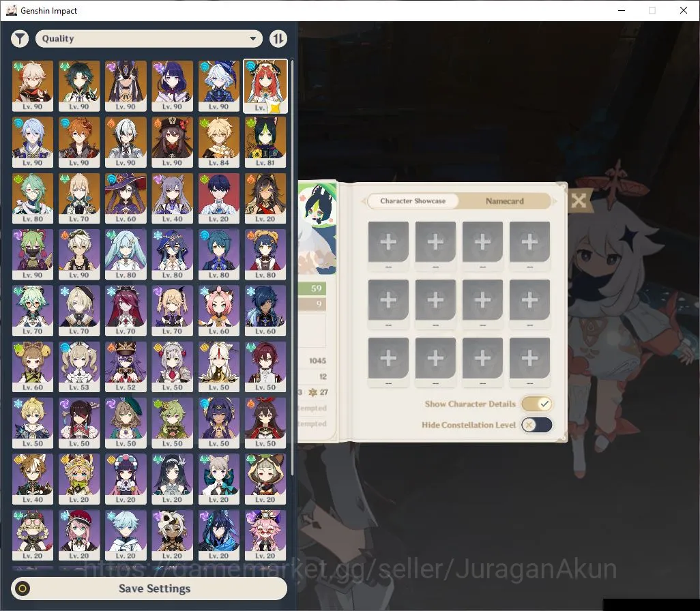Expand the Quality sort dropdown
This screenshot has width=700, height=611.
[x=149, y=39]
